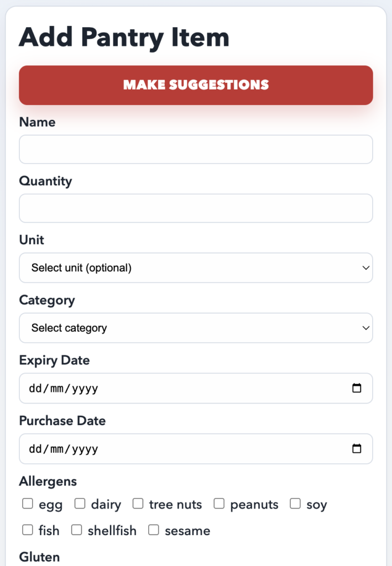The height and width of the screenshot is (566, 392).
Task: Check the egg allergen checkbox
Action: [27, 504]
